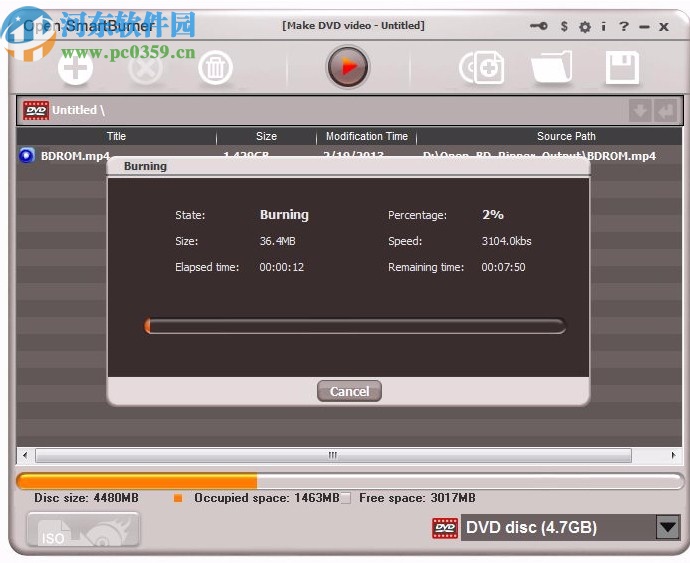Click the info 'i' icon

click(x=604, y=26)
